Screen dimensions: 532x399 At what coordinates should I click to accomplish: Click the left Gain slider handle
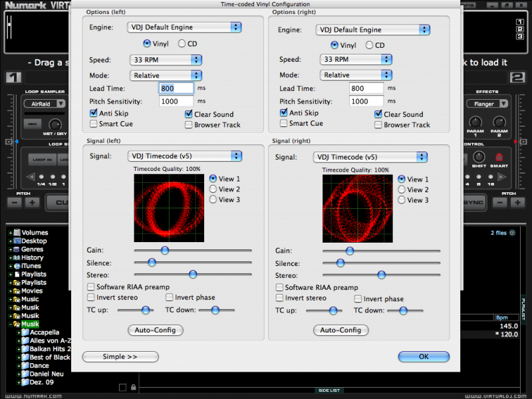click(165, 251)
